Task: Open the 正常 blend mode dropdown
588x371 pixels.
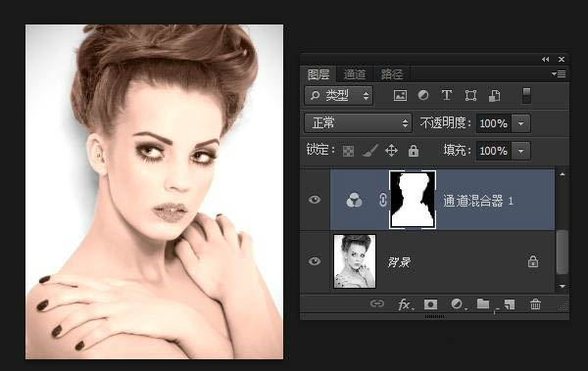Action: tap(358, 123)
